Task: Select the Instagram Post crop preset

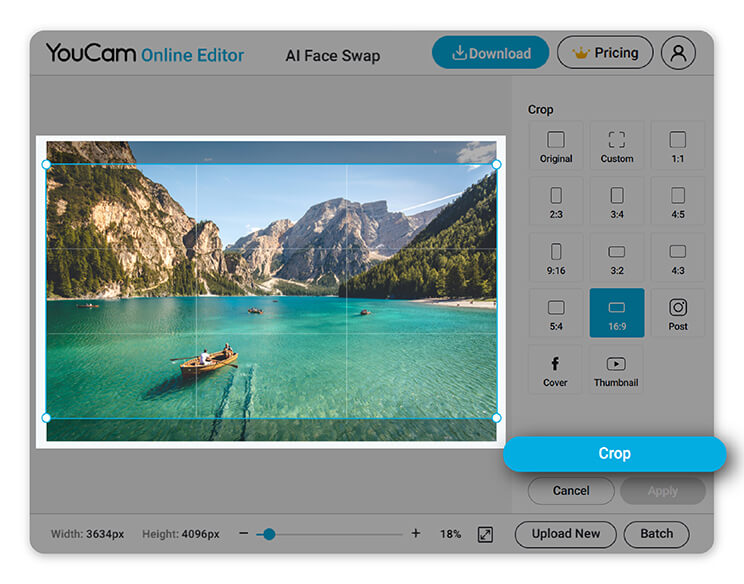Action: pyautogui.click(x=678, y=313)
